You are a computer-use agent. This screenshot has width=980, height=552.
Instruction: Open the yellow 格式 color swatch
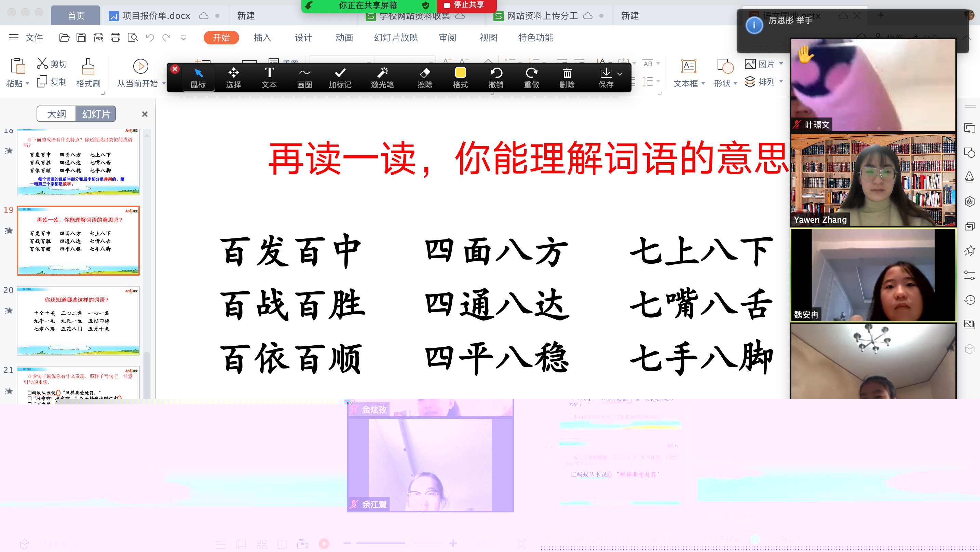coord(460,72)
